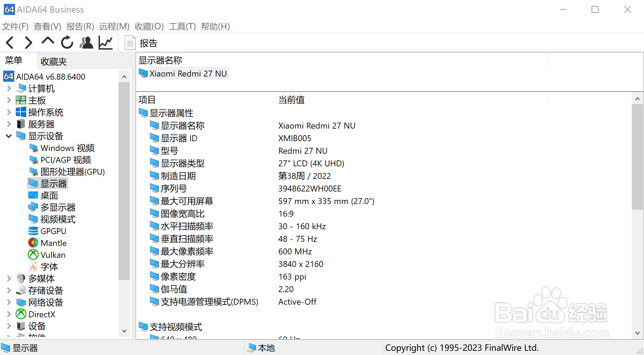
Task: Click the Report page icon
Action: pos(130,43)
